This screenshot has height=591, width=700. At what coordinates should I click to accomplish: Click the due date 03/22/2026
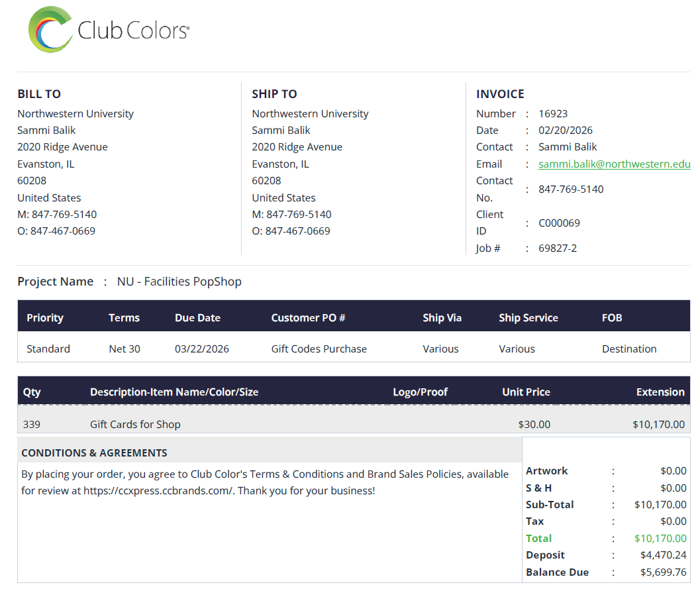coord(202,349)
